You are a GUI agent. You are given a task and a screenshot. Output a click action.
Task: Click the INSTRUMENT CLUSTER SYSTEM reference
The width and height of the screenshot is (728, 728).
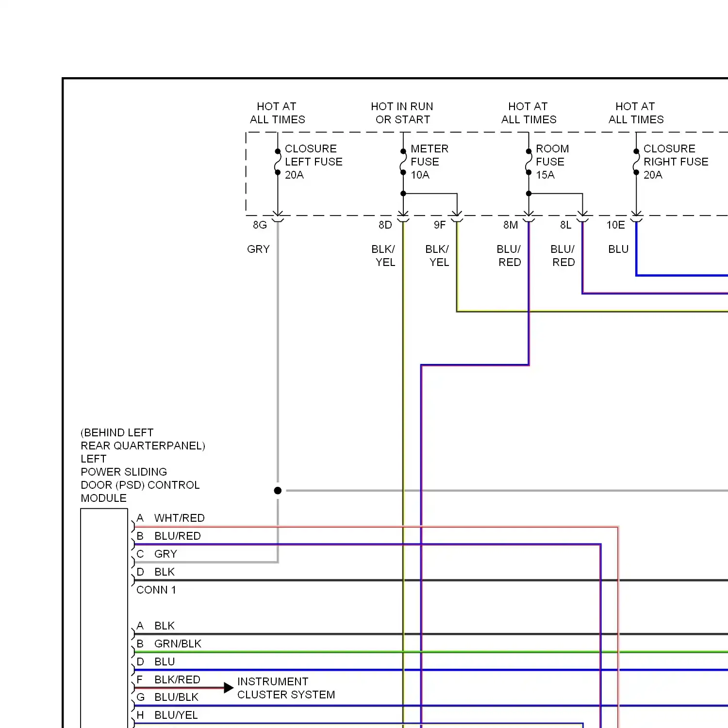286,688
